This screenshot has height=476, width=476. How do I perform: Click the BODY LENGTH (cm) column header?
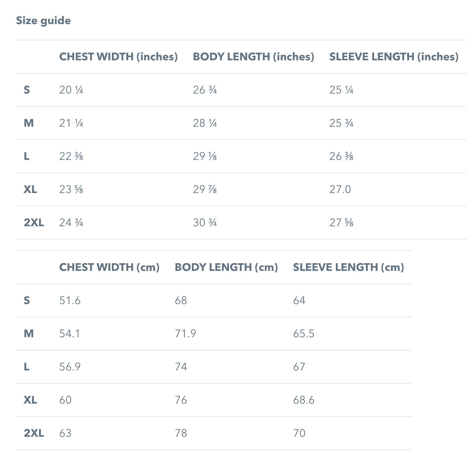pyautogui.click(x=226, y=267)
